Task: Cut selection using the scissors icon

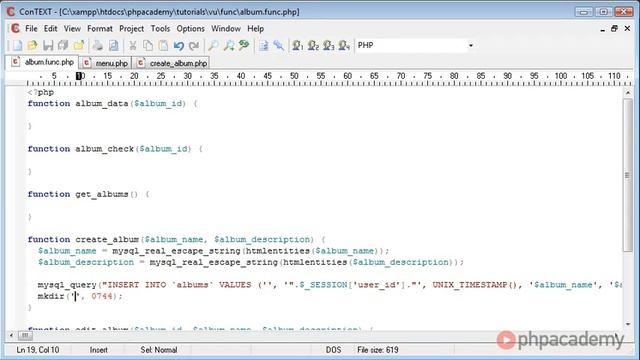Action: (x=133, y=45)
